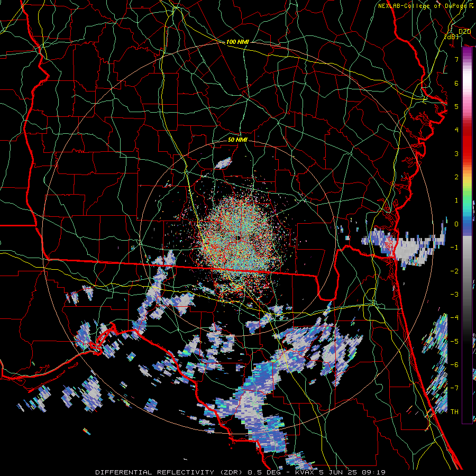Click the 4 value on the color scale

tap(456, 130)
